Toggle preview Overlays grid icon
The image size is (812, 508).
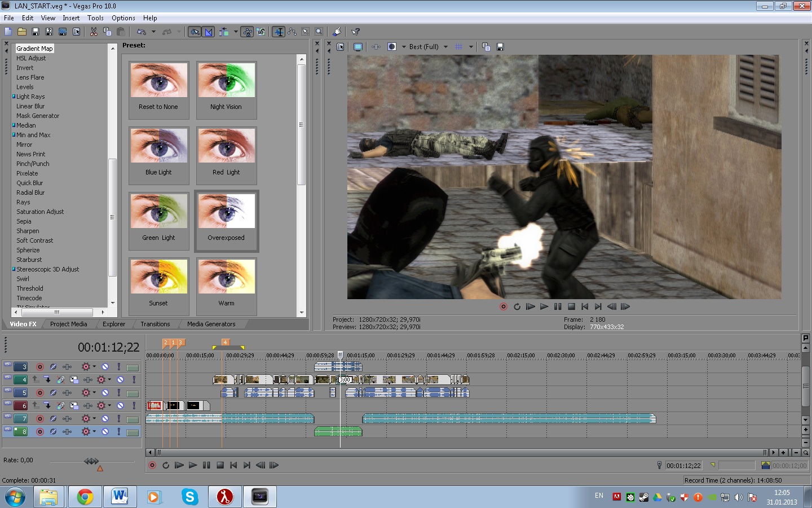pyautogui.click(x=458, y=47)
